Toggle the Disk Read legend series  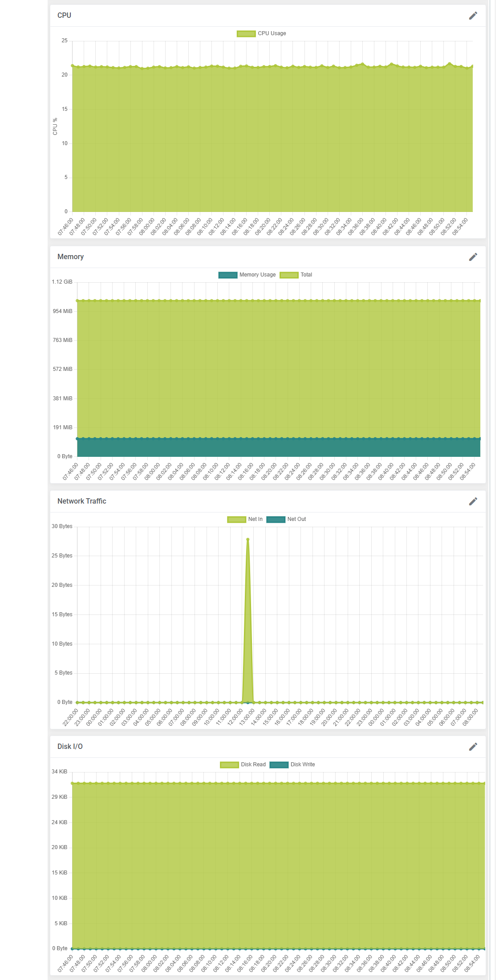243,764
